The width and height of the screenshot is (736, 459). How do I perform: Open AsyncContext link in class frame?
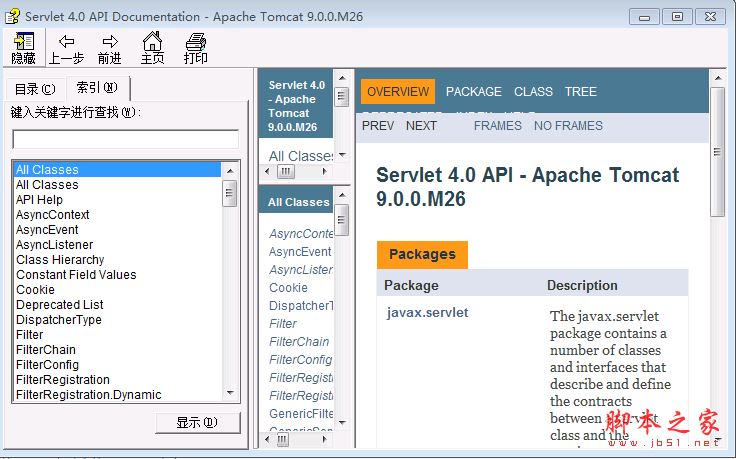click(x=301, y=234)
